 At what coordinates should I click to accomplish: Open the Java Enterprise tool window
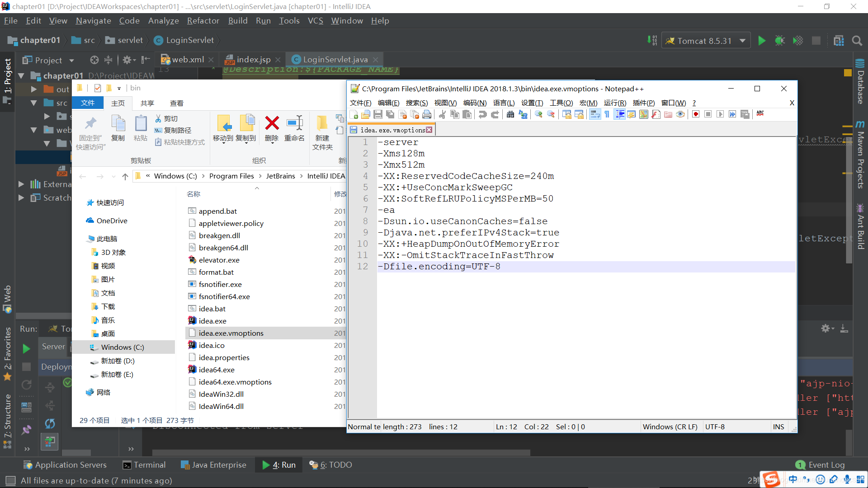pyautogui.click(x=213, y=465)
